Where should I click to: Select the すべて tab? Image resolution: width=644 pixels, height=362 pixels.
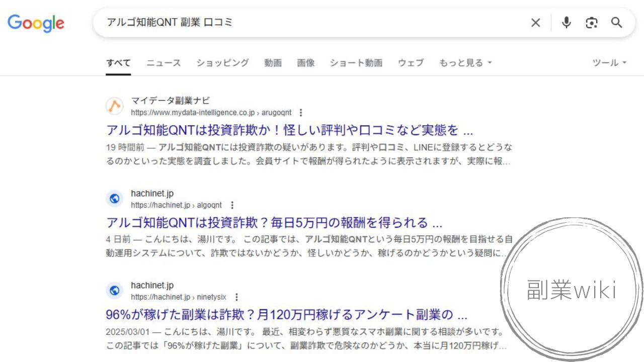118,63
